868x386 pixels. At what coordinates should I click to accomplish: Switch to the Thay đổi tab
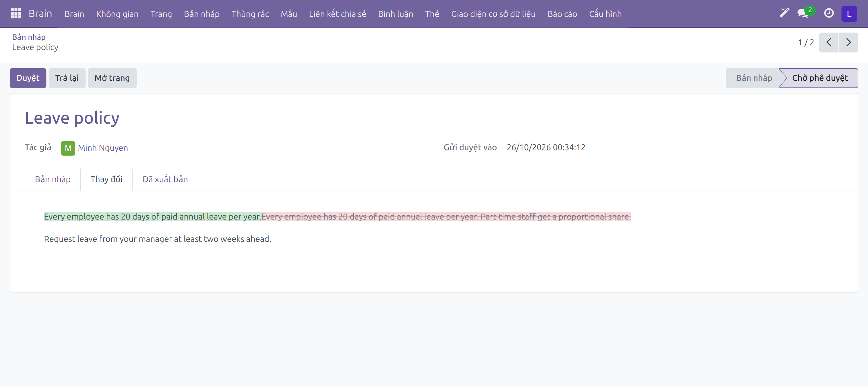point(106,179)
